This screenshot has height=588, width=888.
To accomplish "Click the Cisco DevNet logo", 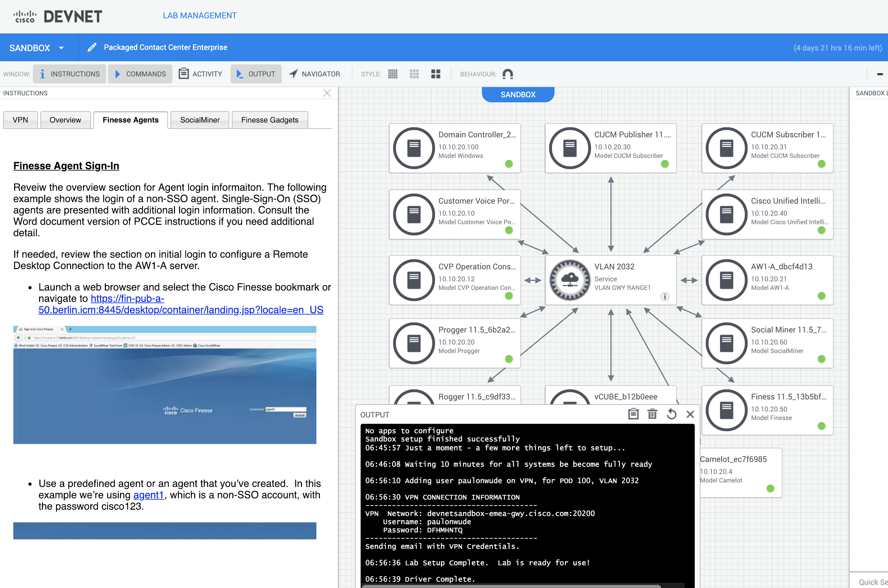I will (57, 16).
